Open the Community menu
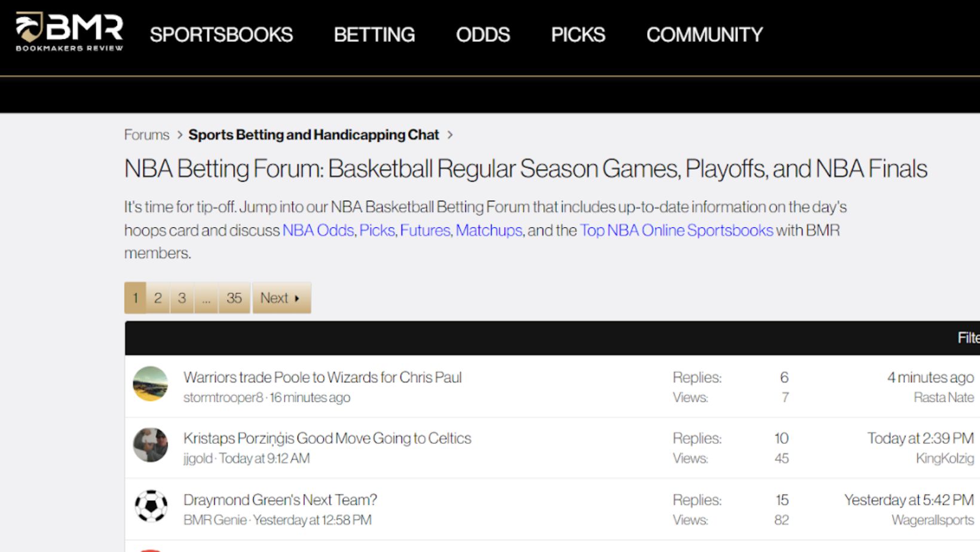 pyautogui.click(x=705, y=35)
